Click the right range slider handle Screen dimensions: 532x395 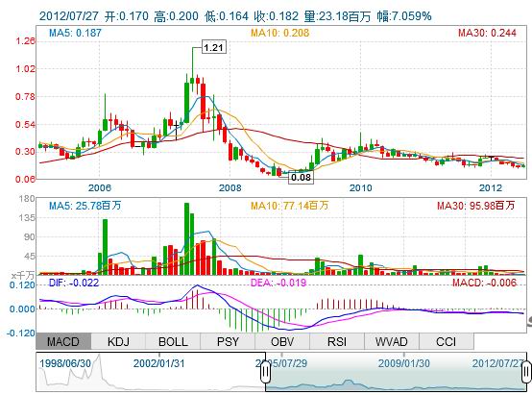(x=526, y=372)
